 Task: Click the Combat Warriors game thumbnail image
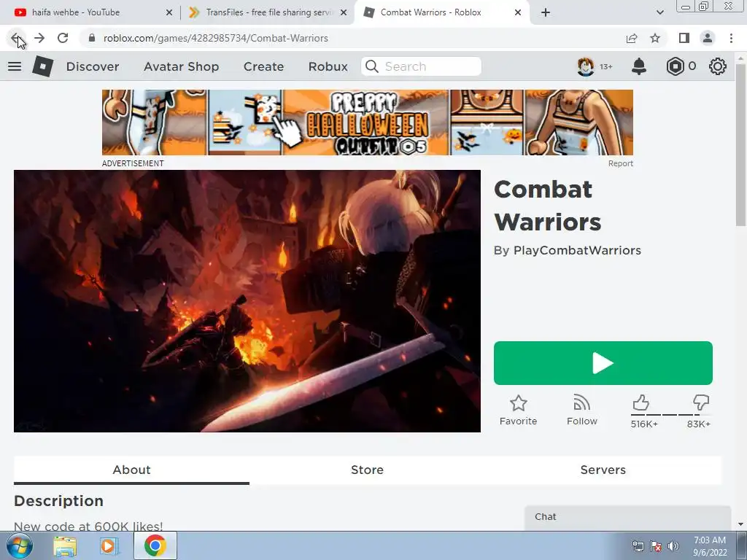(247, 301)
